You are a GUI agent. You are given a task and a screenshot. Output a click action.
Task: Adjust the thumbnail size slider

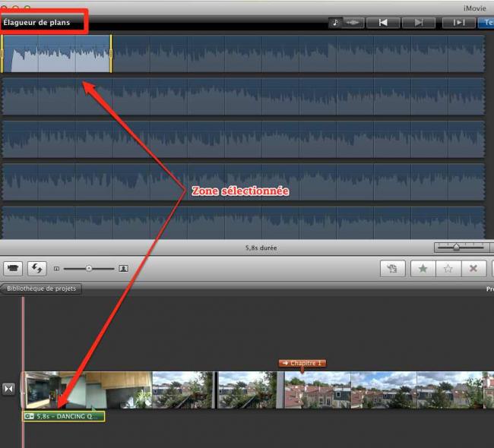coord(89,269)
